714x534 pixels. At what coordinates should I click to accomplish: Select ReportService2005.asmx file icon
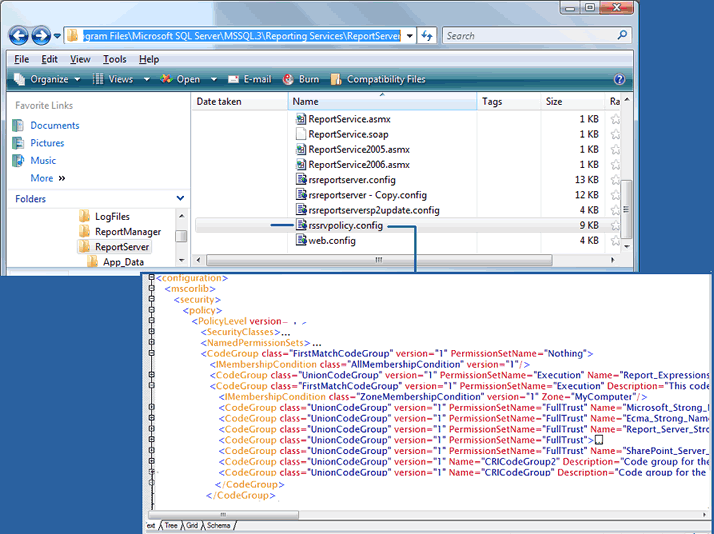(301, 149)
